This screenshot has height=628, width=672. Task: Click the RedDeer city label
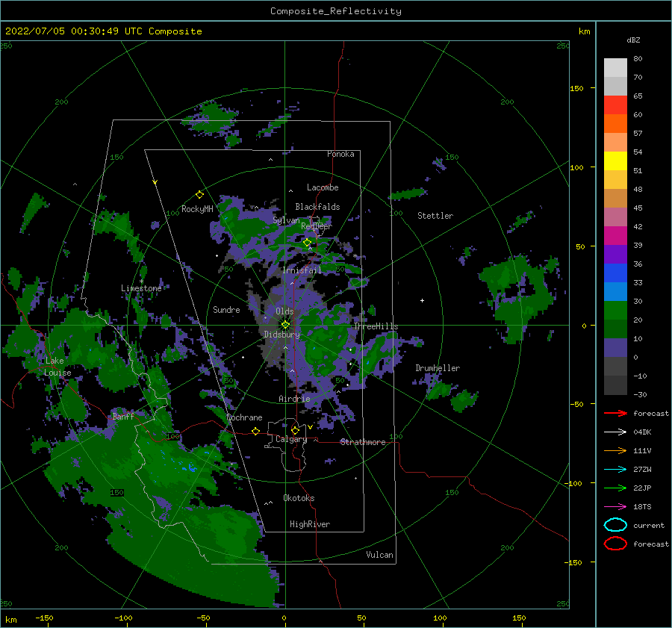coord(317,226)
